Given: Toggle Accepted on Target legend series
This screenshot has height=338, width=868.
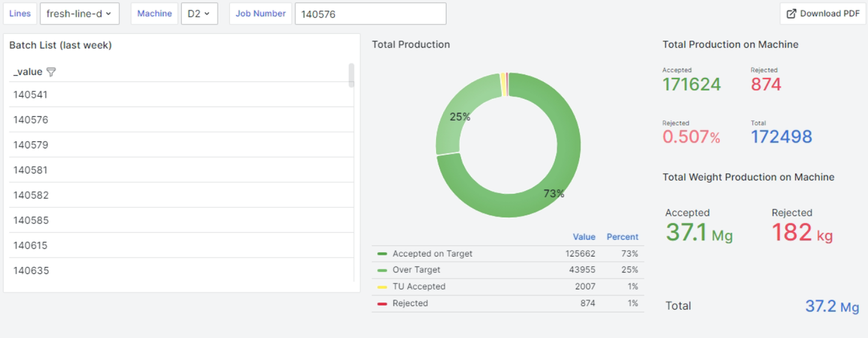Looking at the screenshot, I should pyautogui.click(x=432, y=254).
